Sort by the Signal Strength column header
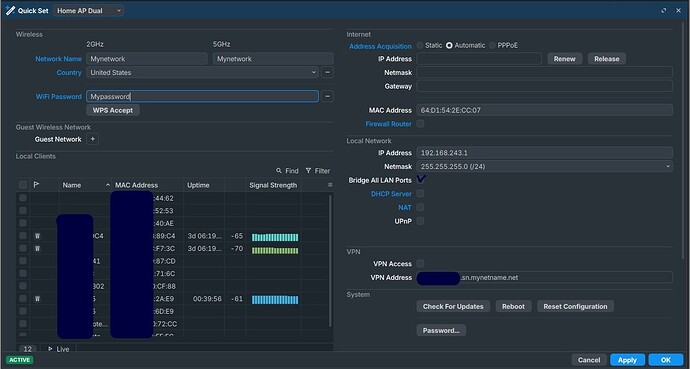Image resolution: width=690 pixels, height=369 pixels. click(x=273, y=185)
